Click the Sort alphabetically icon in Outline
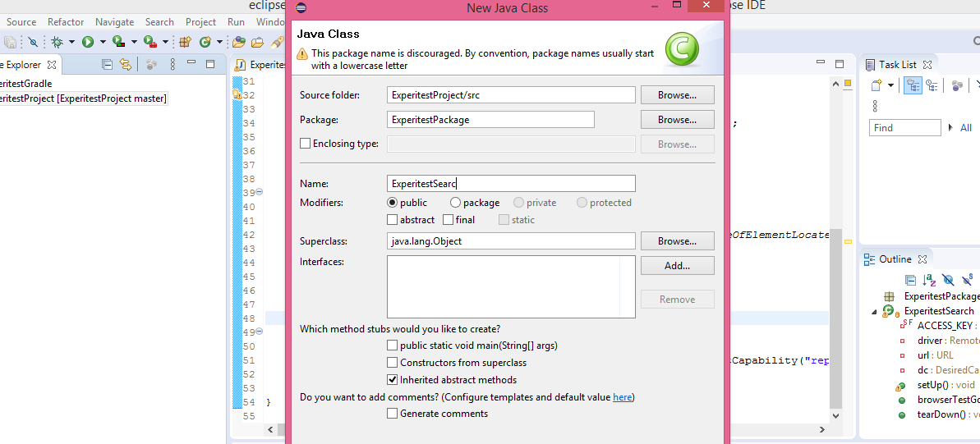The width and height of the screenshot is (980, 444). (929, 280)
